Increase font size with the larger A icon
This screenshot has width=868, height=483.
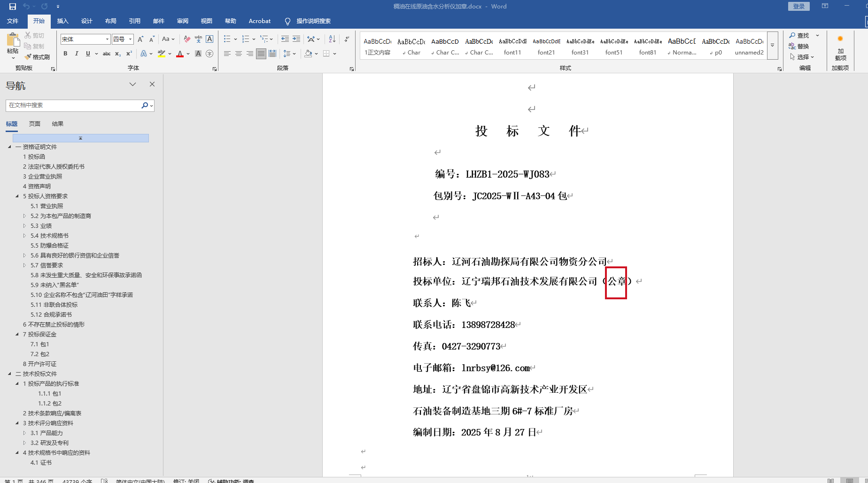[x=140, y=39]
